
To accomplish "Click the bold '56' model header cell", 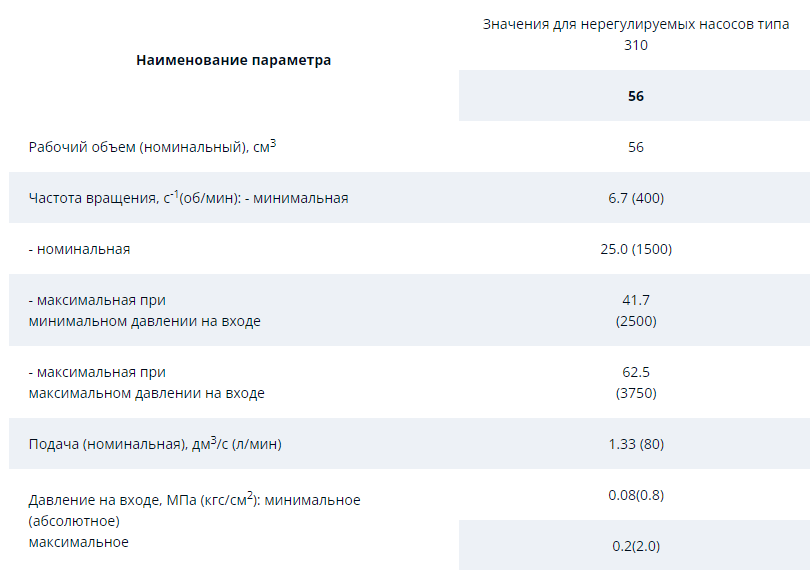I will pyautogui.click(x=636, y=96).
